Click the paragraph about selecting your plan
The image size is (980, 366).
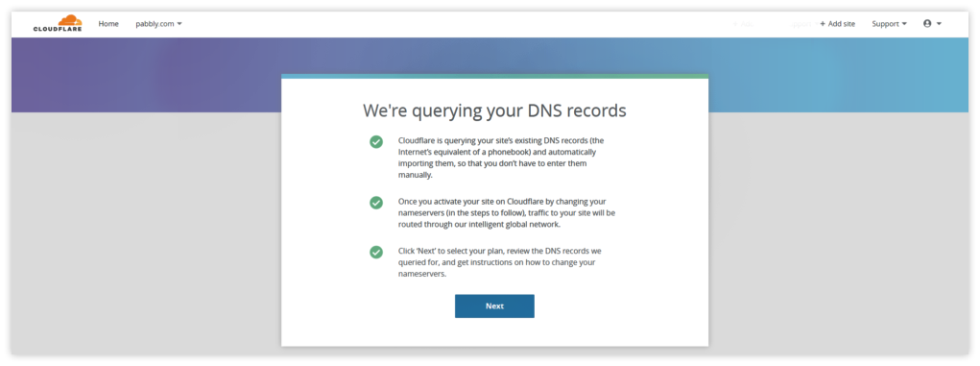[500, 262]
